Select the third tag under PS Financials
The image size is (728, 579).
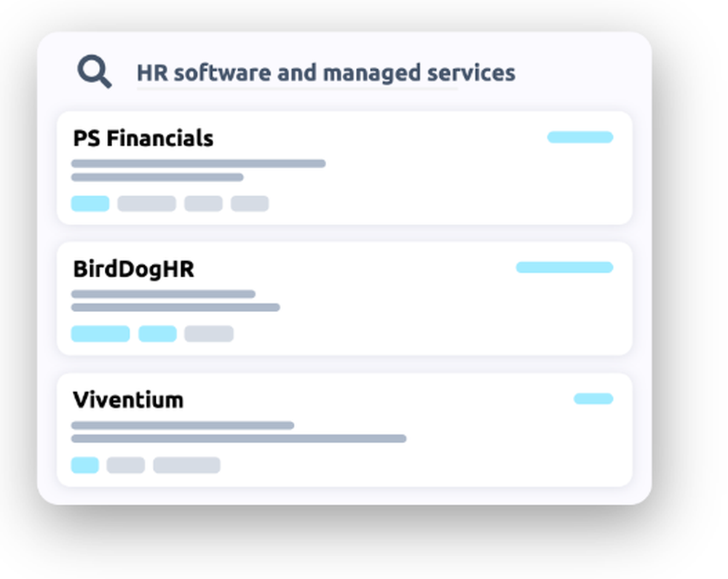pyautogui.click(x=203, y=204)
